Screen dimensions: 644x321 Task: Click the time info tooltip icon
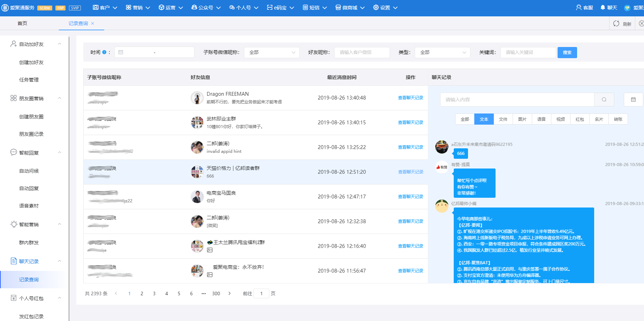click(104, 52)
